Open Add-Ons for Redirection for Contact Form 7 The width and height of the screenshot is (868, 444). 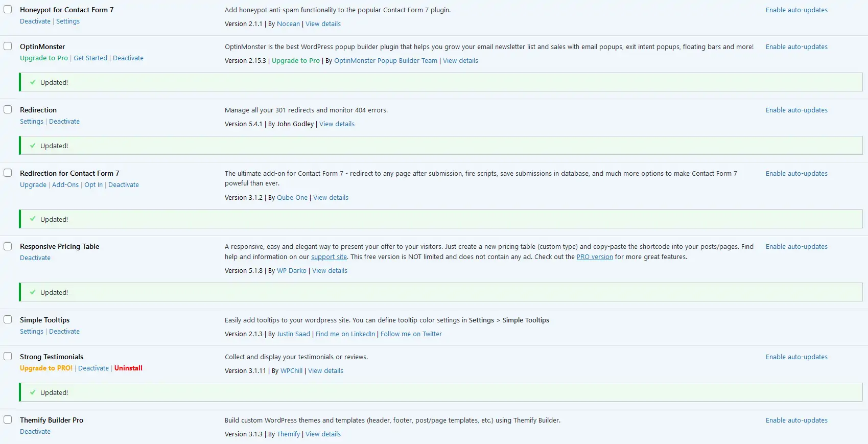pos(65,185)
